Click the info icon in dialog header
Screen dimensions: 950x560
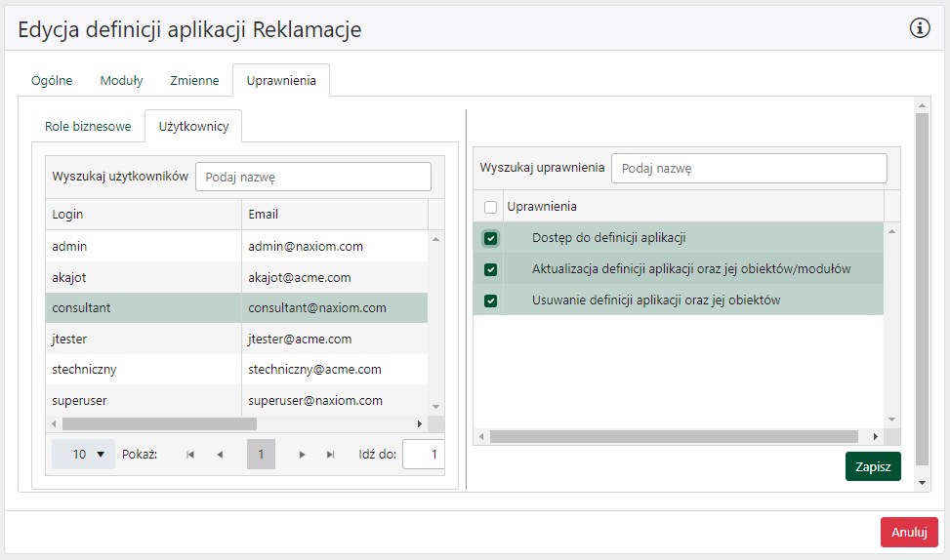click(x=920, y=28)
